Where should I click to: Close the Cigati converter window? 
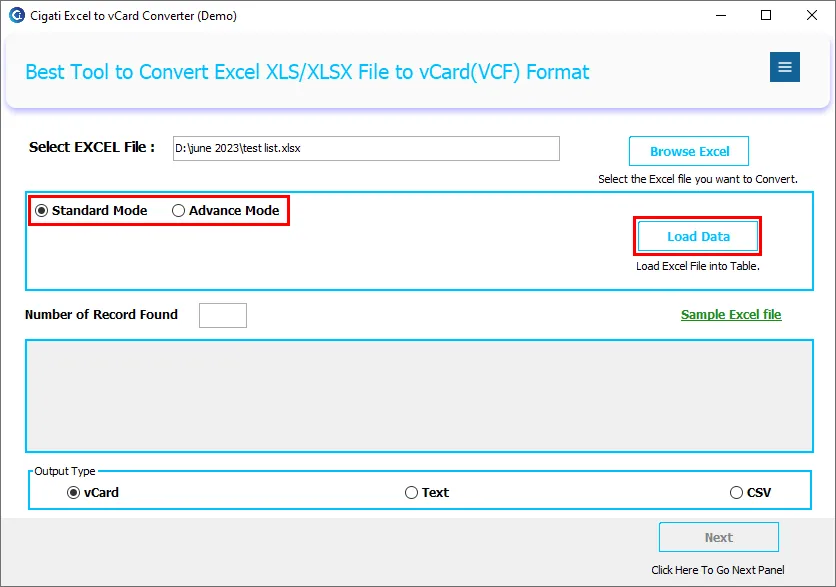coord(811,15)
